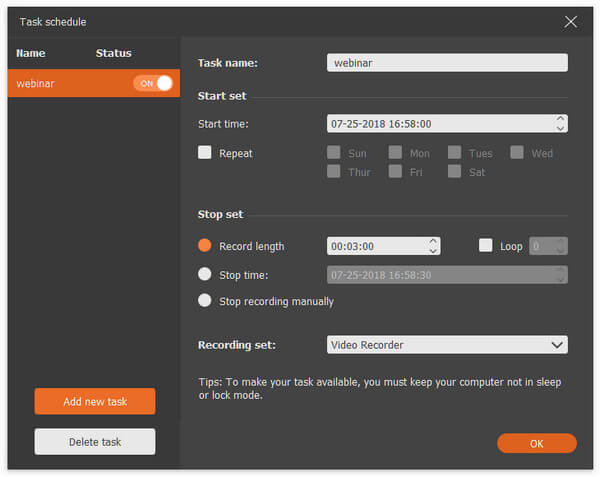Select the Stop time radio option

(205, 274)
